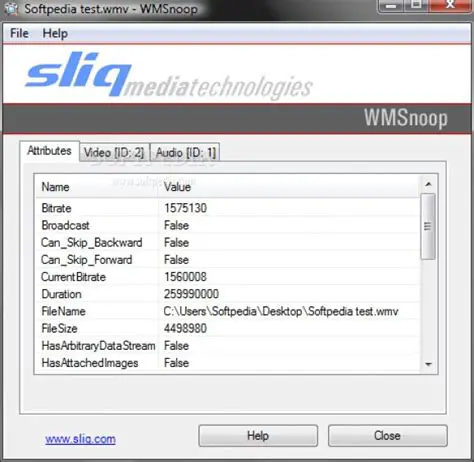
Task: Click the Value column header
Action: (289, 187)
